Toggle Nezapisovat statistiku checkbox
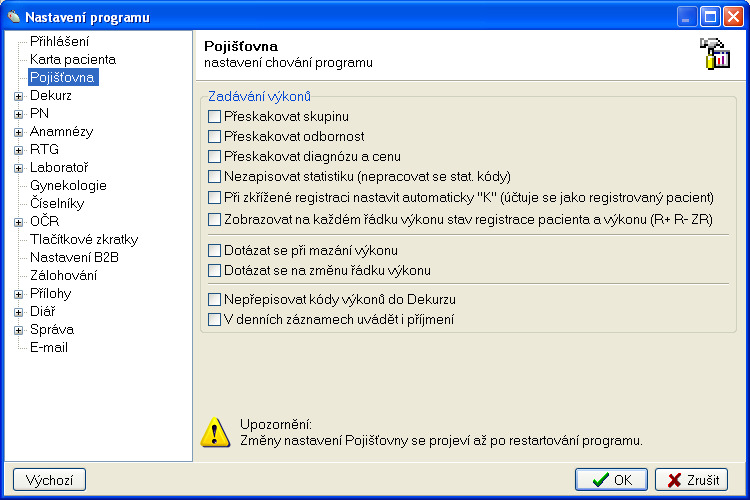750x500 pixels. (214, 176)
